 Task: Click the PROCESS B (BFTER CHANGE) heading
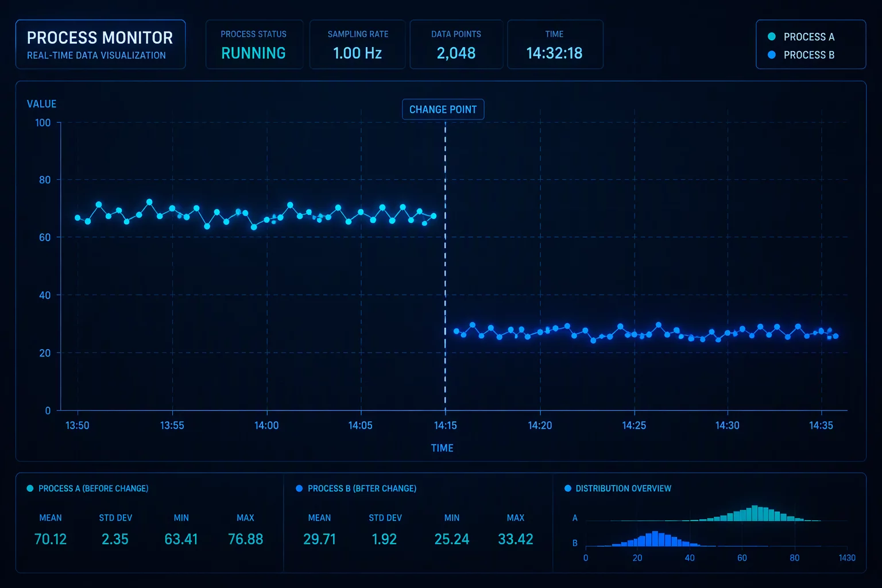(x=362, y=489)
